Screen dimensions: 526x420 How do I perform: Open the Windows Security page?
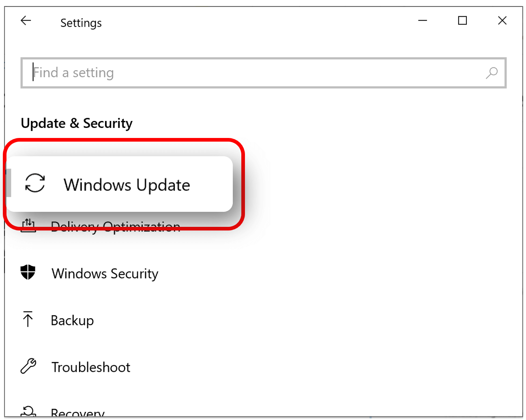[105, 273]
